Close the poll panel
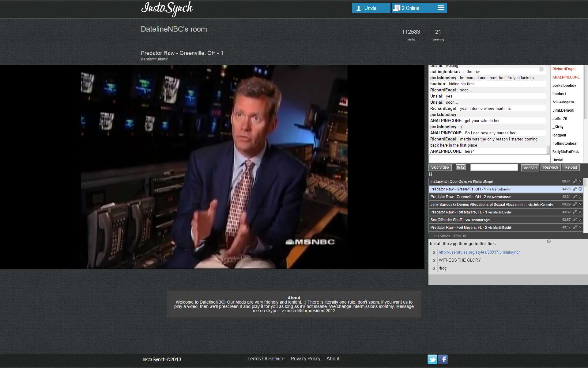The height and width of the screenshot is (368, 588). tap(549, 241)
